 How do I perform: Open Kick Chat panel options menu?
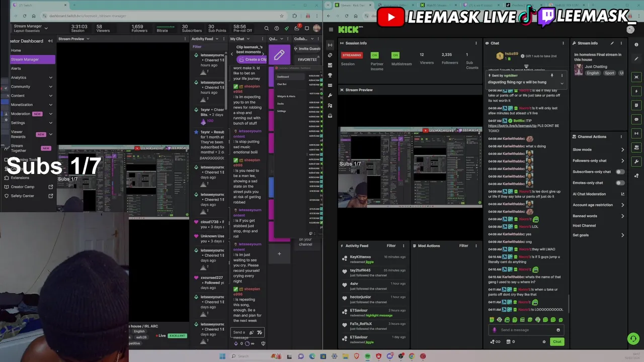(x=563, y=43)
